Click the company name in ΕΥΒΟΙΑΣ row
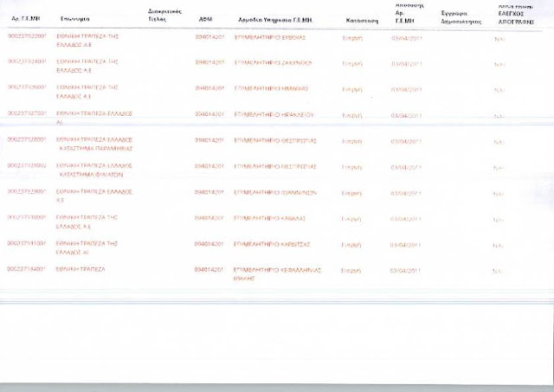This screenshot has width=554, height=392. pyautogui.click(x=87, y=41)
